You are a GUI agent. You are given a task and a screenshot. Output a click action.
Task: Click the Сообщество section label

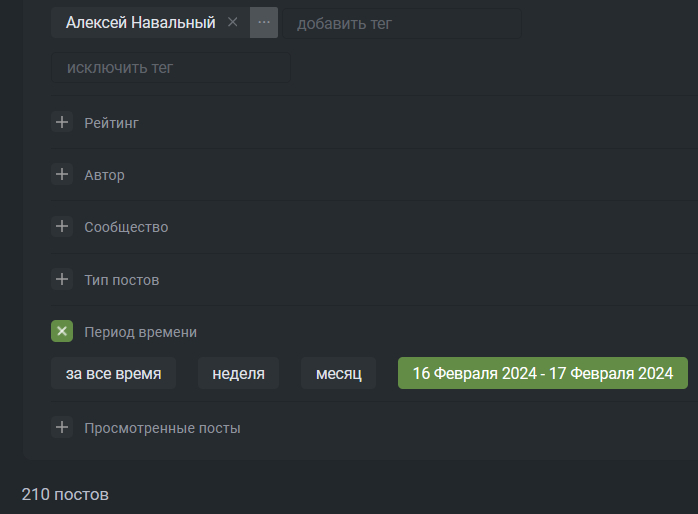click(x=126, y=227)
